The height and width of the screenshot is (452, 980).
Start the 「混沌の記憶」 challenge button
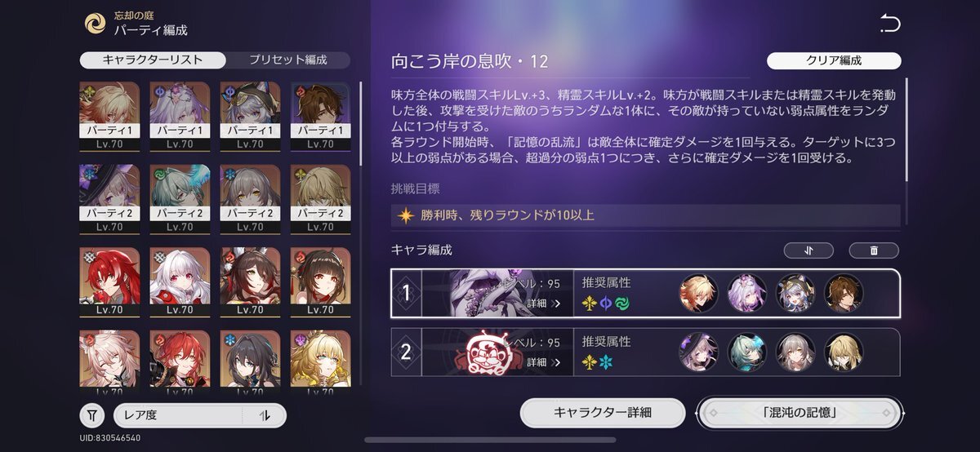click(800, 413)
